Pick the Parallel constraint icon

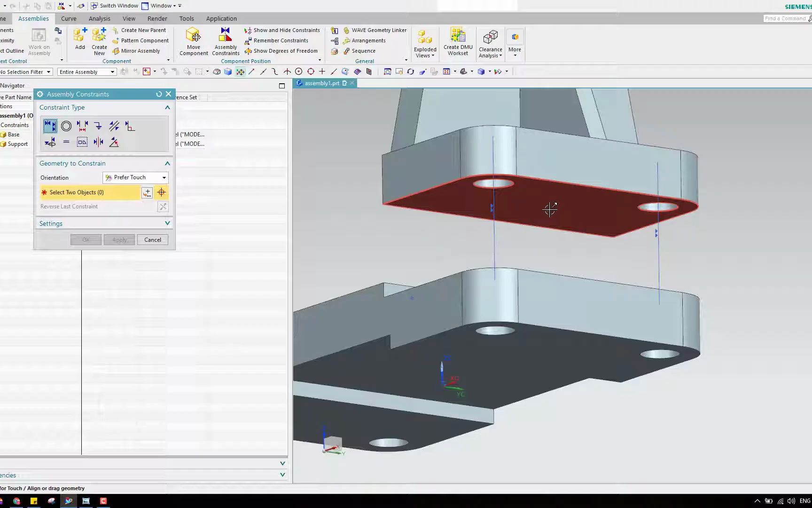(114, 126)
